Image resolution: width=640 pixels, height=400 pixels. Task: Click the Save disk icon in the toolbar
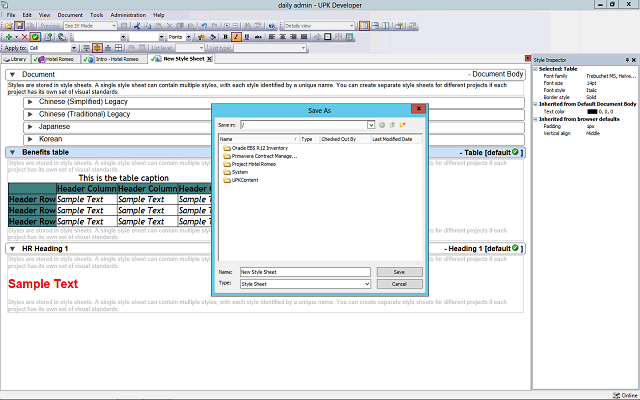pos(20,25)
